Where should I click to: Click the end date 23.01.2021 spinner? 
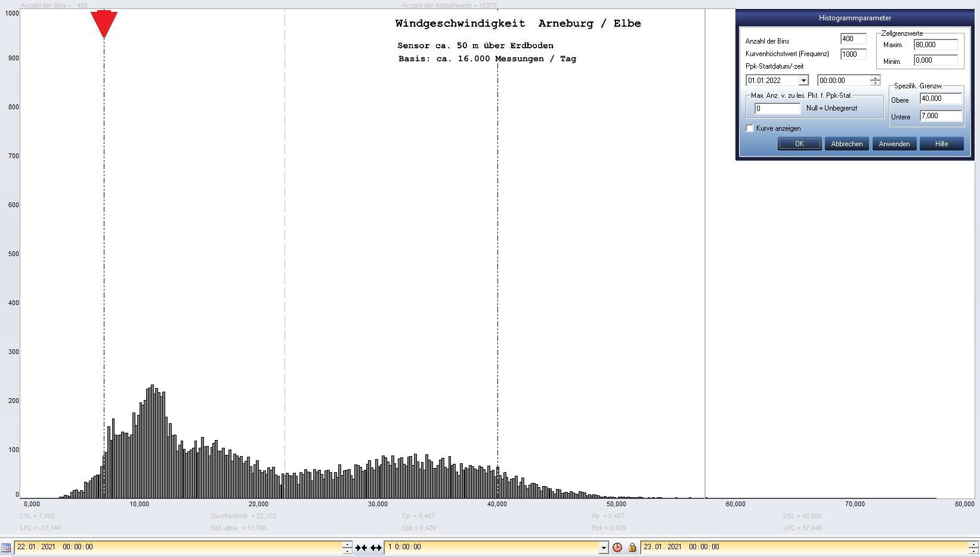pyautogui.click(x=973, y=547)
